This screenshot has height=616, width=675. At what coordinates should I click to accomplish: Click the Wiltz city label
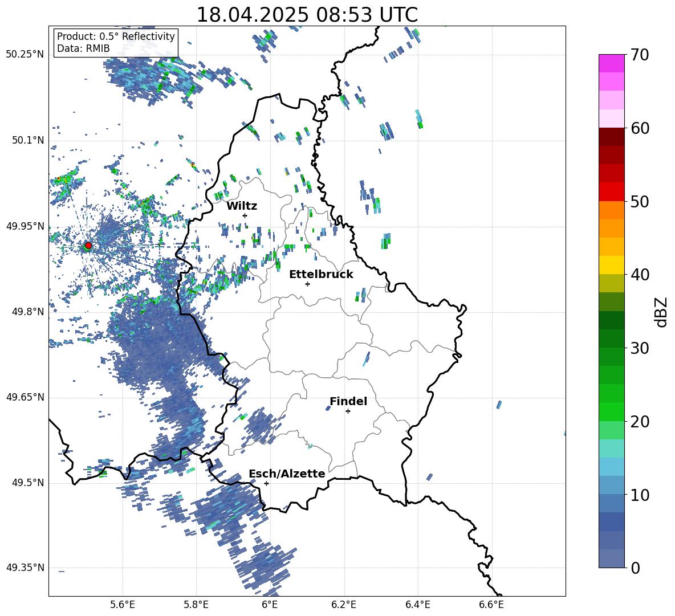tap(242, 206)
